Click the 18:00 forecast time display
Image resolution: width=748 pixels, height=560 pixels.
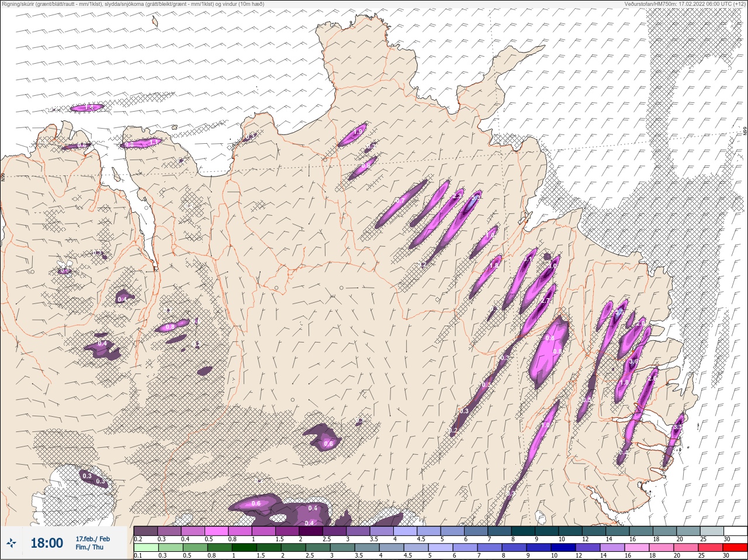pyautogui.click(x=47, y=543)
